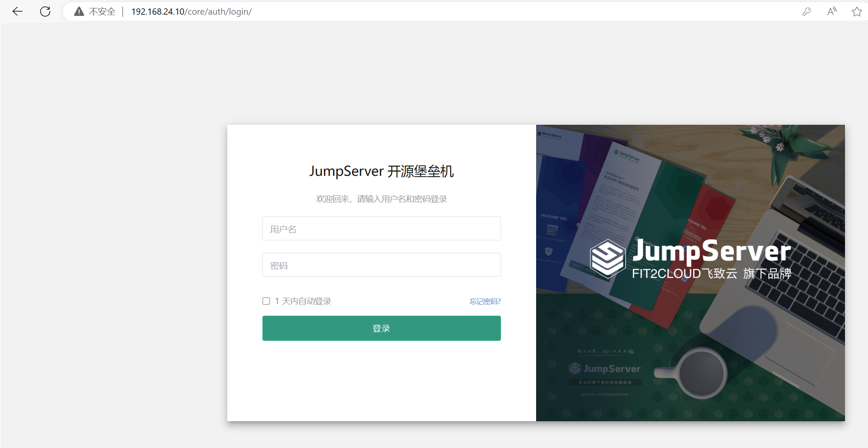The height and width of the screenshot is (448, 868).
Task: Click the not-secure warning triangle icon
Action: [79, 11]
